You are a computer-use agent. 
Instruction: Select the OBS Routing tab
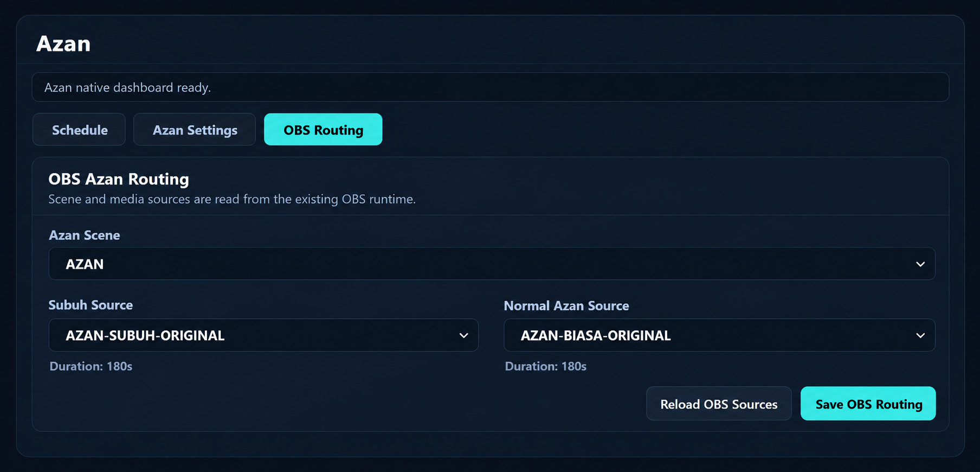click(323, 130)
